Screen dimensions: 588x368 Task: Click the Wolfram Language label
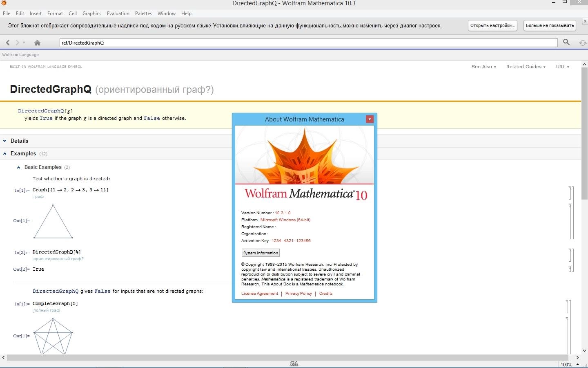coord(20,55)
